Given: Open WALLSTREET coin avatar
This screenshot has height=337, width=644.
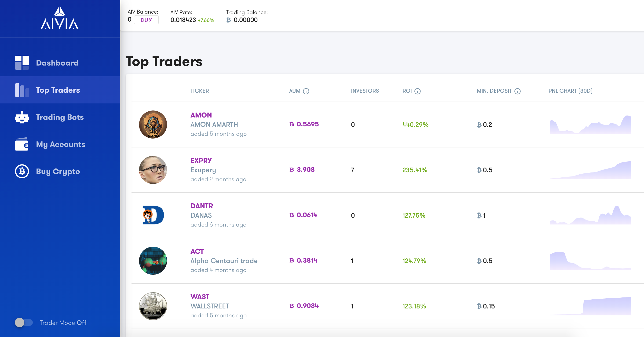Looking at the screenshot, I should click(x=153, y=306).
